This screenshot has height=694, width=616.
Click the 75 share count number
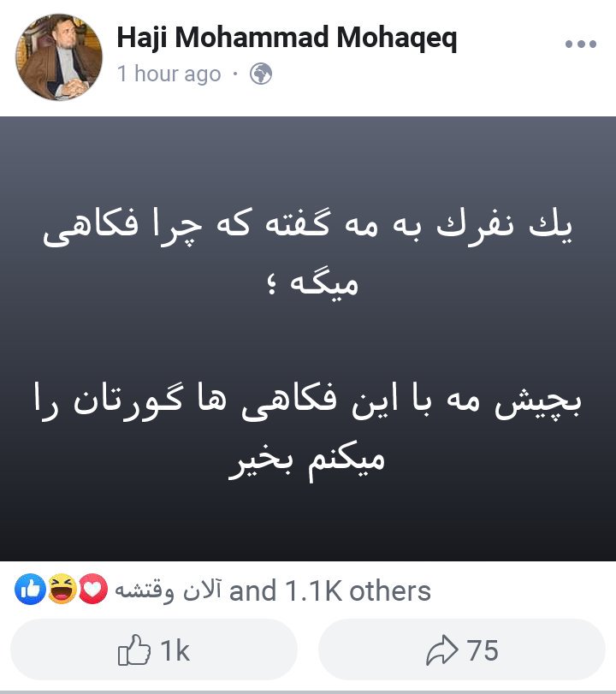483,650
